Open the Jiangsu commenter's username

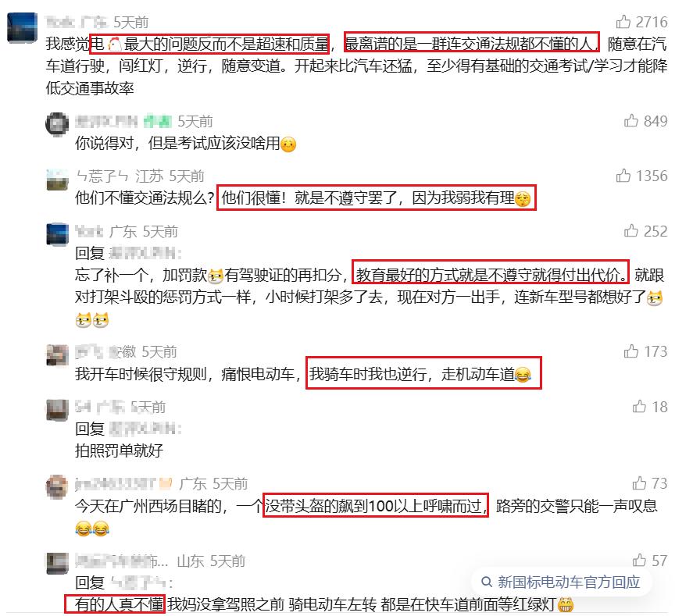pos(102,176)
